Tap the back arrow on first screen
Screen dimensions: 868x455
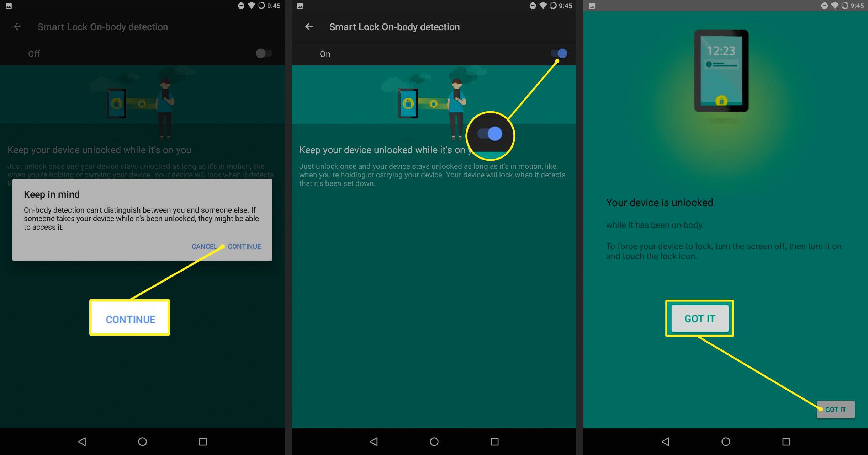click(x=17, y=26)
